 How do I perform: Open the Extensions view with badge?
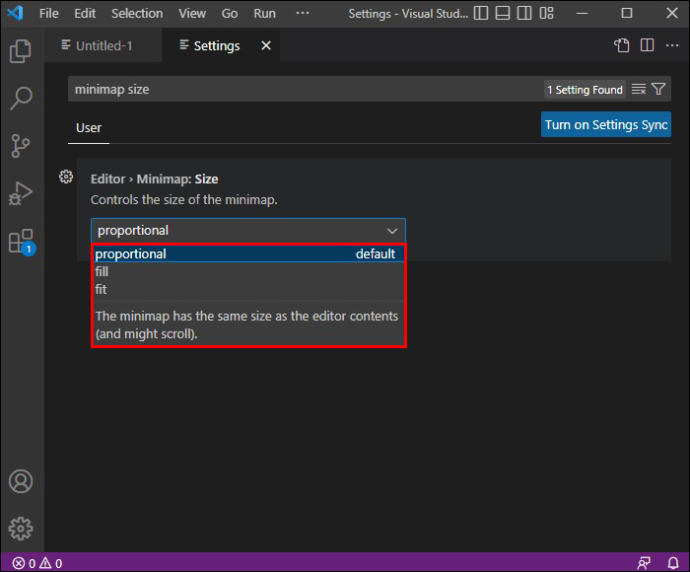tap(22, 241)
